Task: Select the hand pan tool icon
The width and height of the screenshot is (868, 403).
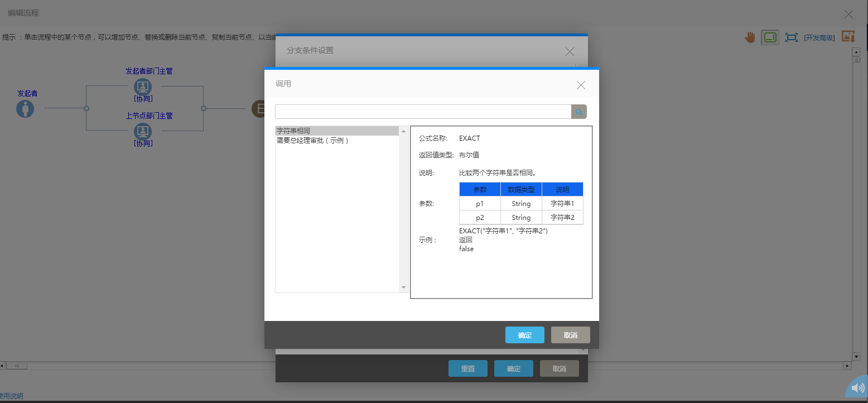Action: 750,37
